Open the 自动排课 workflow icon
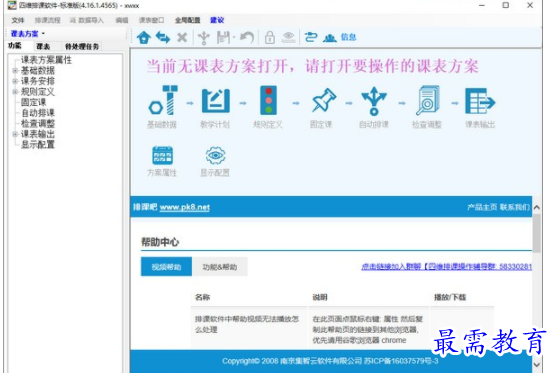This screenshot has width=555, height=373. click(374, 101)
